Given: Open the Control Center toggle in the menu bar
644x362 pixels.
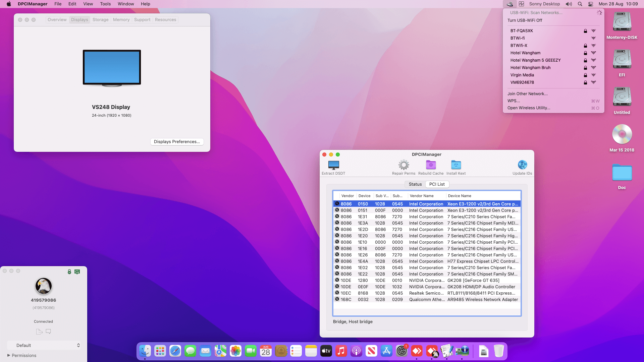Looking at the screenshot, I should 591,4.
